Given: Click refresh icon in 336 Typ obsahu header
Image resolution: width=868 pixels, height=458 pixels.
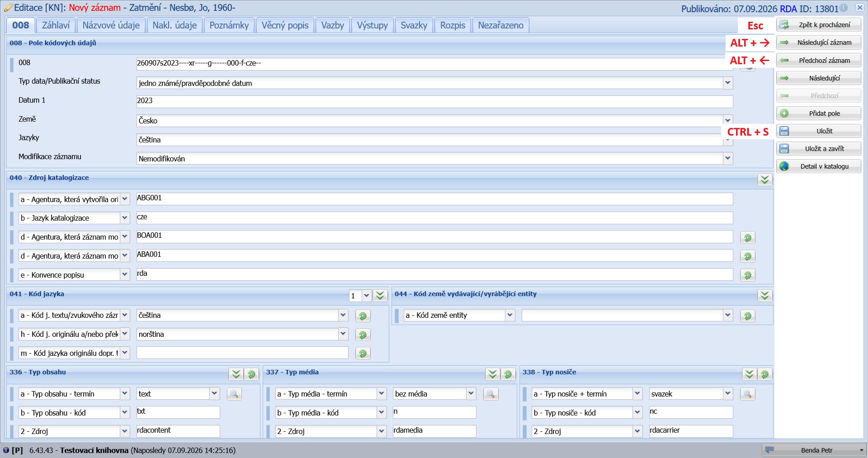Looking at the screenshot, I should [x=251, y=374].
